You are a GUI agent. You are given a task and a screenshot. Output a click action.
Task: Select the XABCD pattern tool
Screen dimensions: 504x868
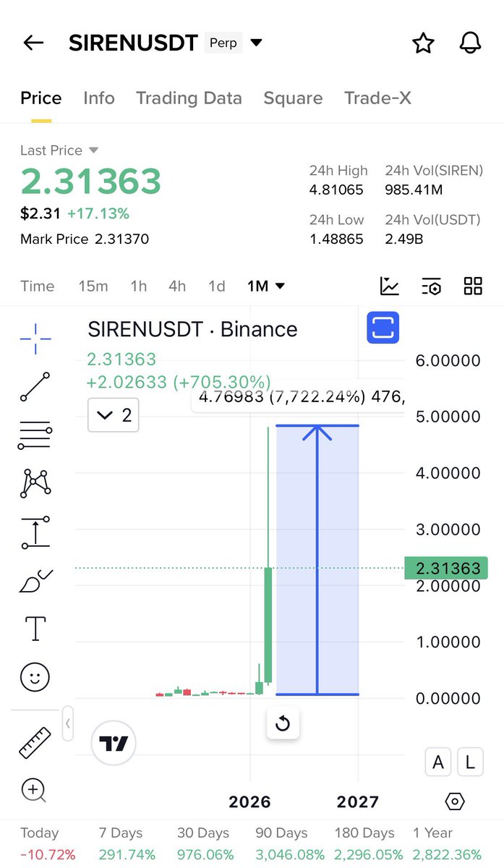click(35, 482)
